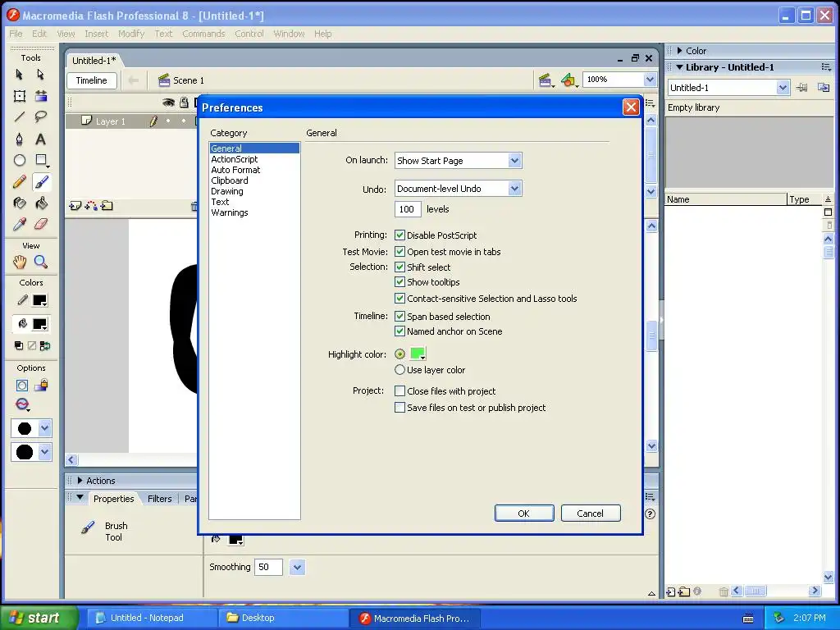
Task: Expand the Color panel
Action: click(679, 50)
